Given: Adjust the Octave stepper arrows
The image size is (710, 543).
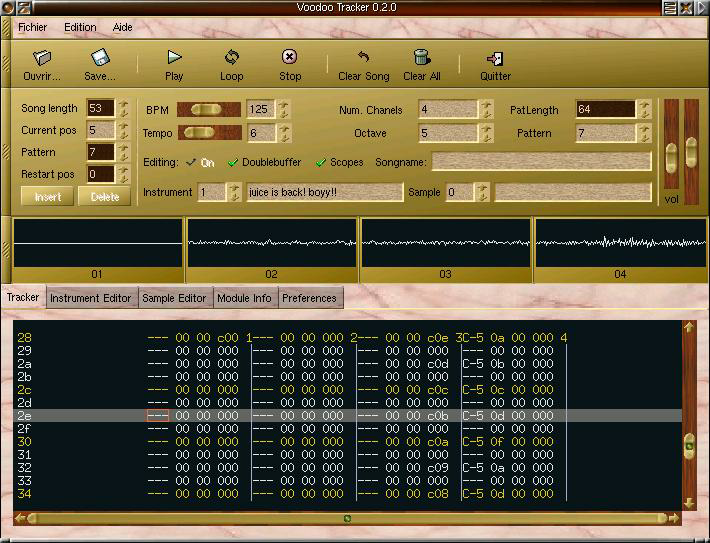Looking at the screenshot, I should [487, 133].
